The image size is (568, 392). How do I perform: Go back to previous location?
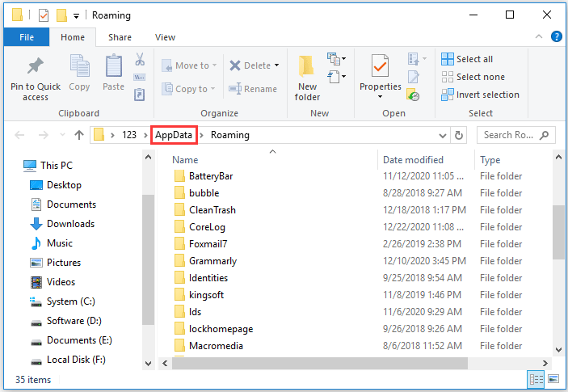click(x=19, y=135)
